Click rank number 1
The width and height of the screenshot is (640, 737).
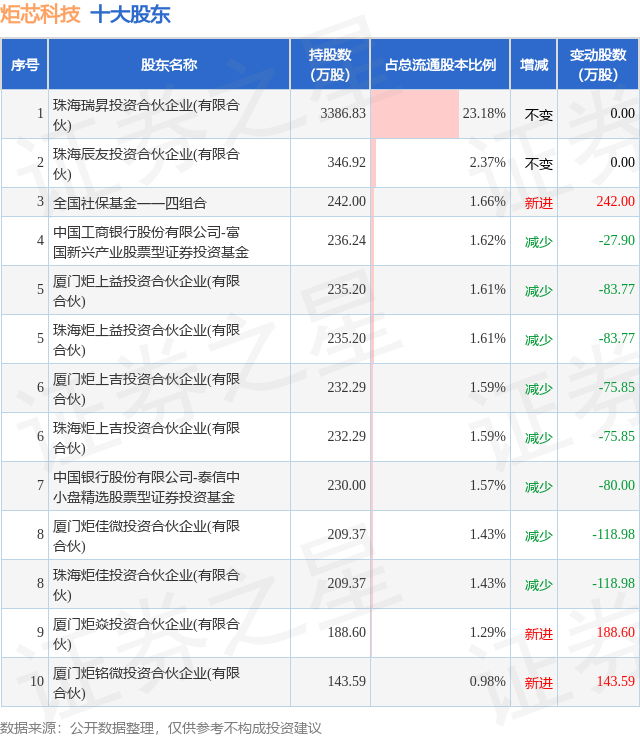point(40,113)
